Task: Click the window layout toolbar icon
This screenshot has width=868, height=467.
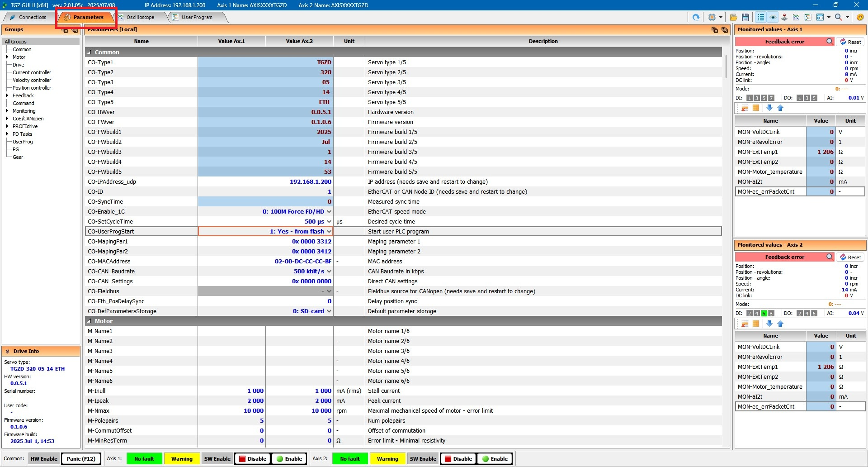Action: [x=820, y=17]
